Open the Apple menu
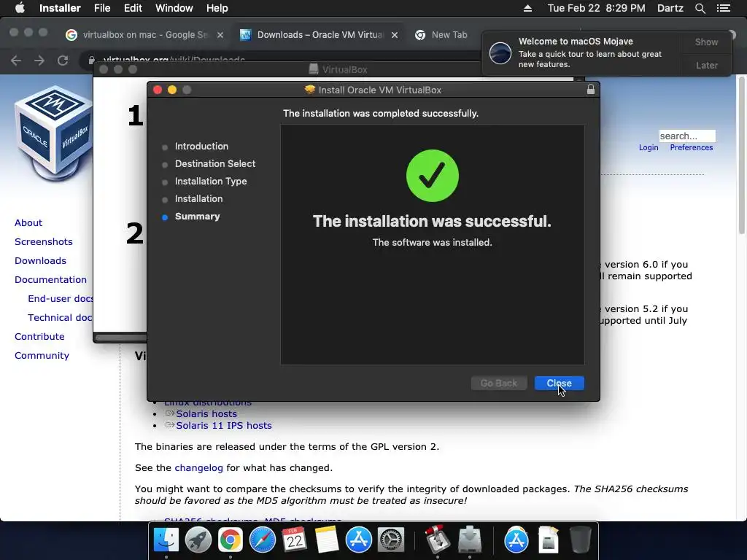Viewport: 747px width, 560px height. click(x=20, y=8)
